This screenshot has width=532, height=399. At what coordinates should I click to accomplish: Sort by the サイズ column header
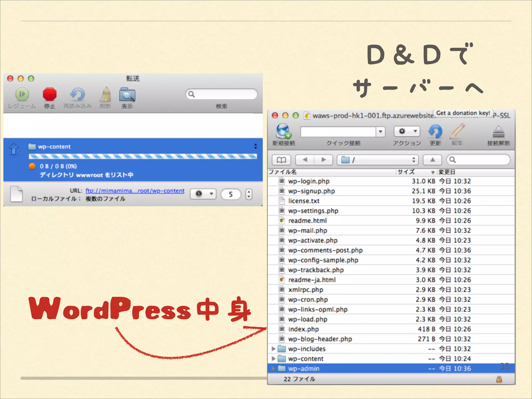(x=416, y=172)
